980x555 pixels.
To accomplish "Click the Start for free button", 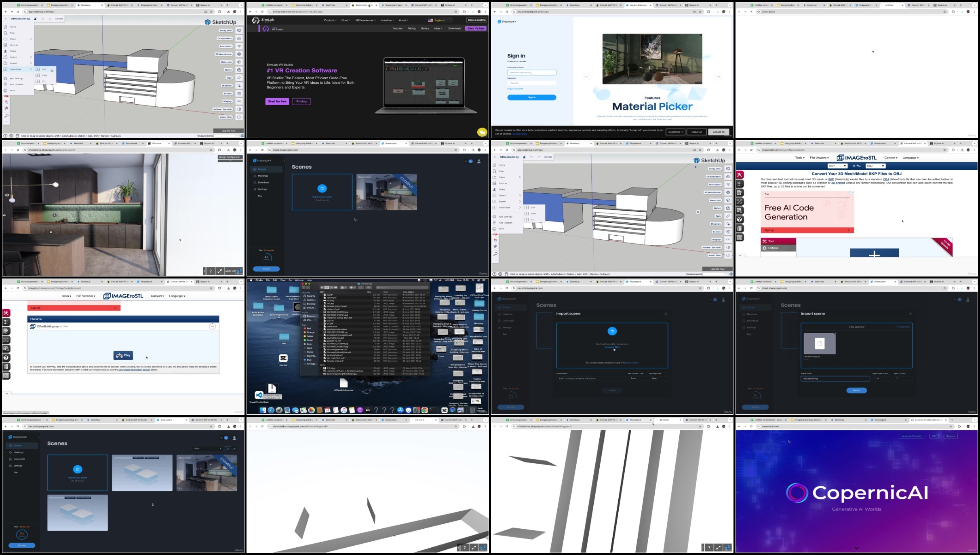I will [277, 101].
